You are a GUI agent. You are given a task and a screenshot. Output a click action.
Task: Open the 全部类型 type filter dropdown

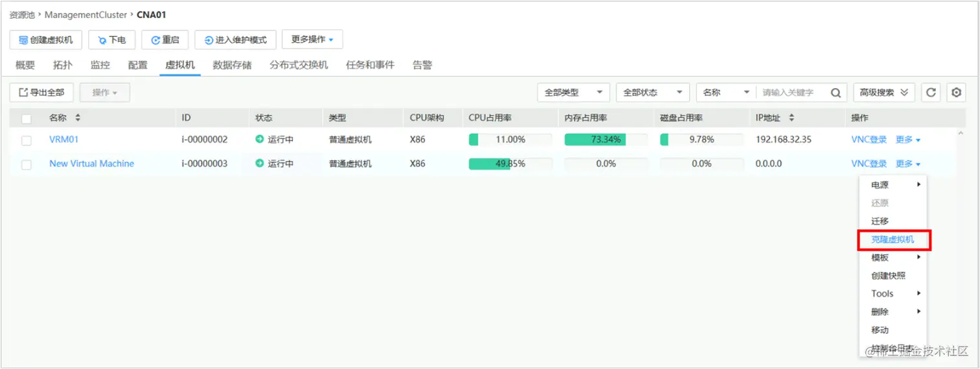[x=574, y=93]
